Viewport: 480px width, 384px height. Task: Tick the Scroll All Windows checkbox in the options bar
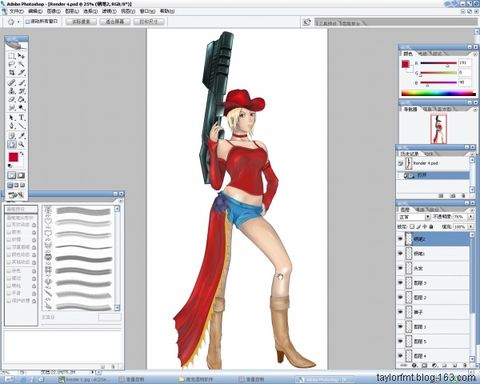click(28, 21)
